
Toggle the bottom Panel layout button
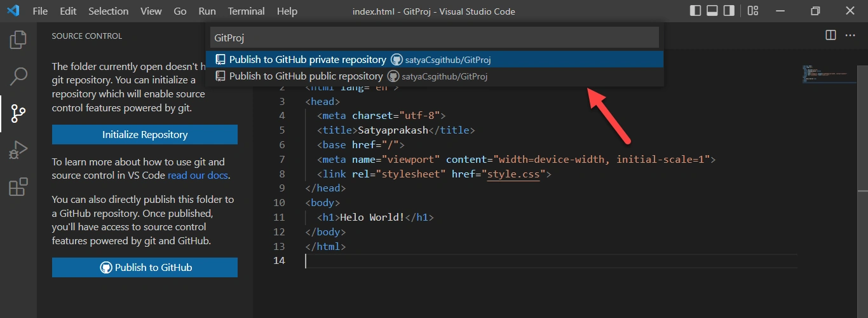[712, 11]
